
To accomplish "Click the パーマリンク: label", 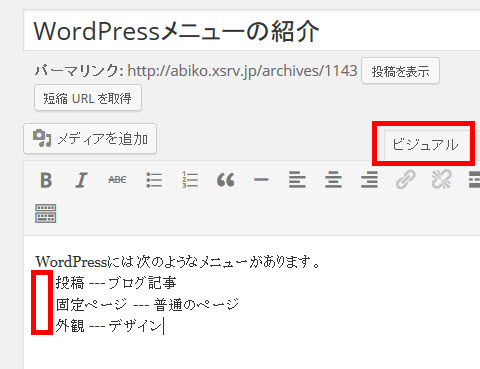I will (80, 71).
